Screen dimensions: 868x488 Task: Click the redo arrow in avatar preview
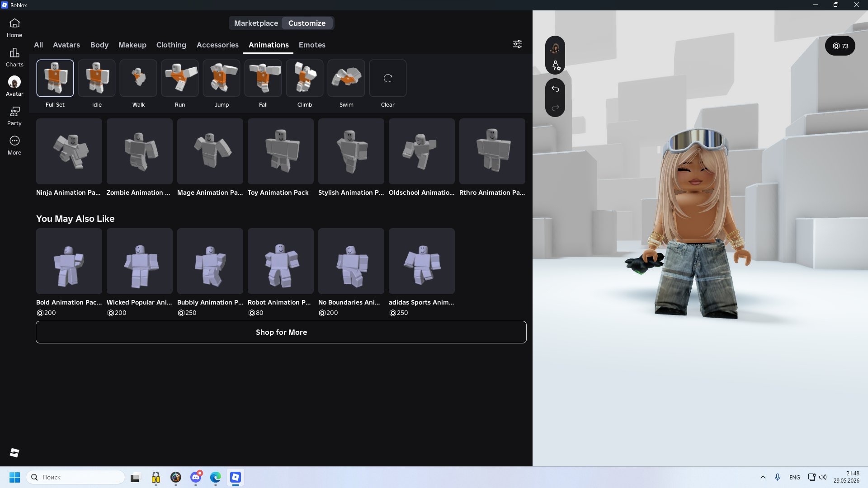point(555,108)
